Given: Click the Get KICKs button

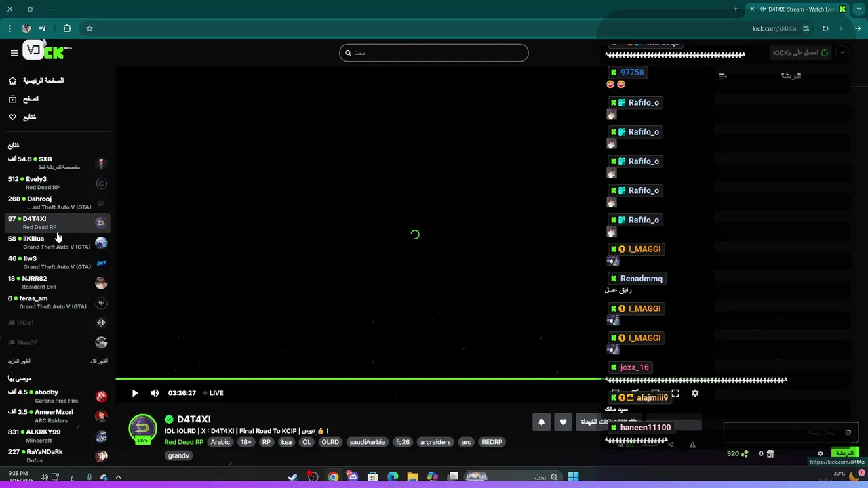Looking at the screenshot, I should (802, 53).
